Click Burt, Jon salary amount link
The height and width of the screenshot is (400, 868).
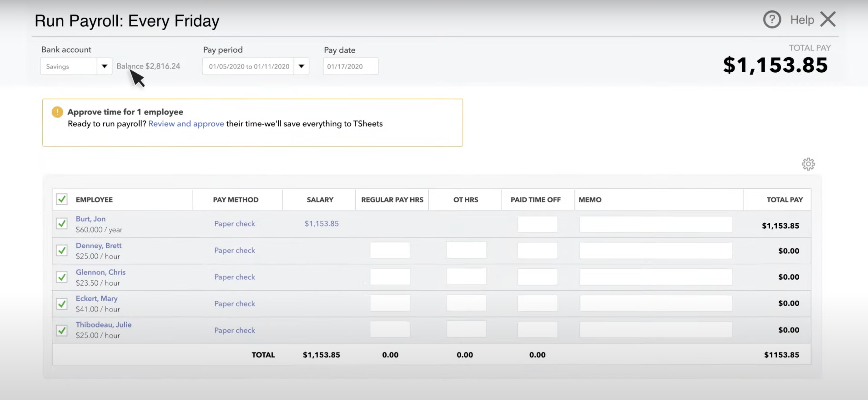[x=321, y=224]
